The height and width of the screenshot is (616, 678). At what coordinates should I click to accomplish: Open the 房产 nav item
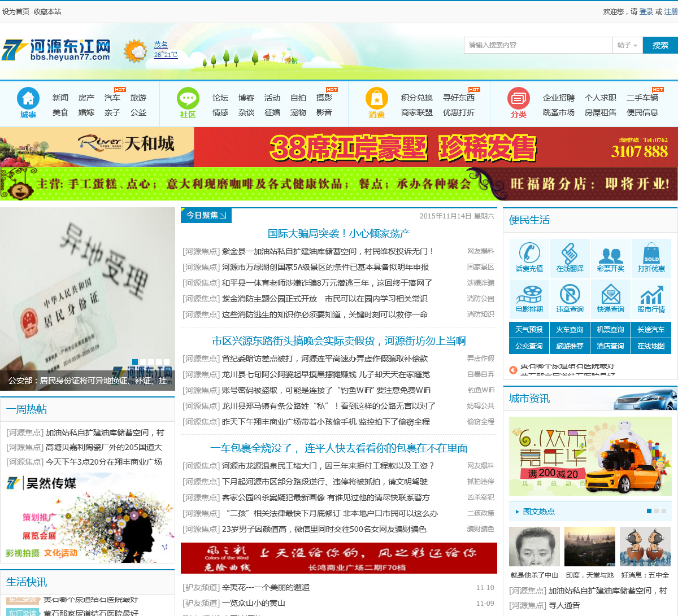click(x=86, y=98)
